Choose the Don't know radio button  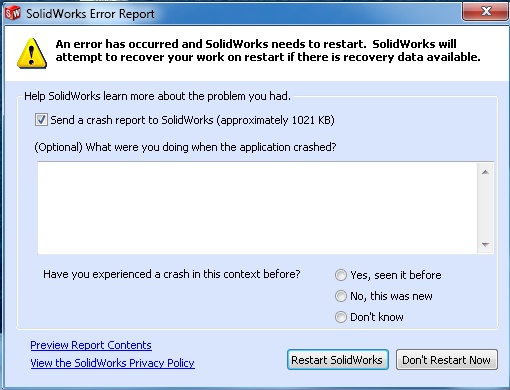[x=341, y=317]
